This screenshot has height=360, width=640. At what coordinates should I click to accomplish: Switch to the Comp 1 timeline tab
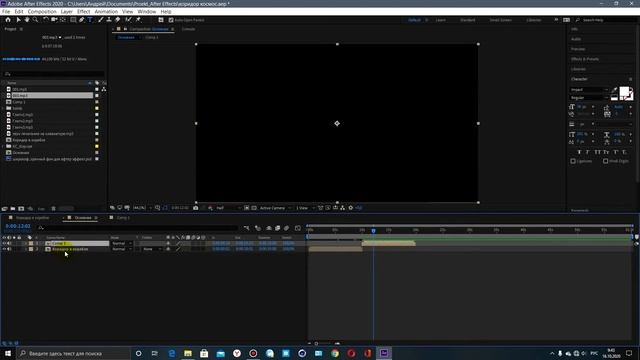[x=123, y=218]
